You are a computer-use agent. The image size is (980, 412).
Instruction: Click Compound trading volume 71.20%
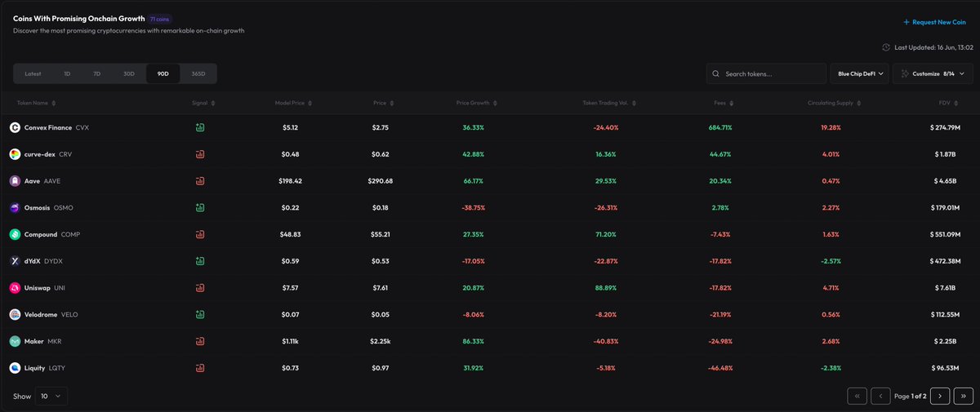point(604,234)
